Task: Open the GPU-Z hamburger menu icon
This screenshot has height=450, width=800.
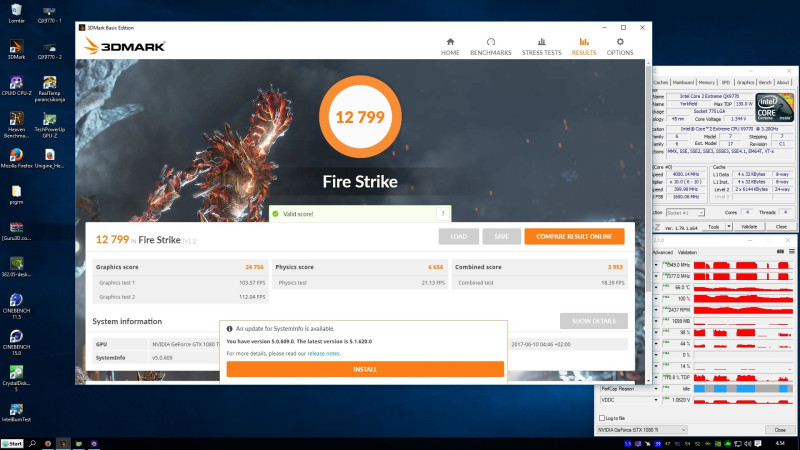Action: [792, 252]
